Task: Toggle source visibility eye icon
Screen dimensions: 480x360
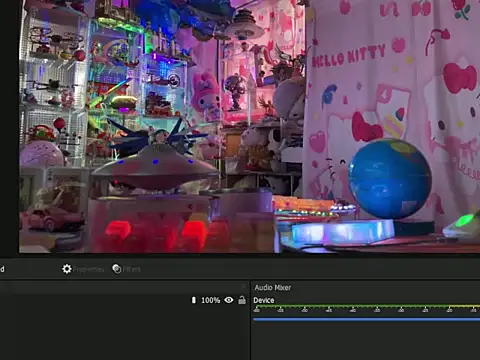Action: pos(229,300)
